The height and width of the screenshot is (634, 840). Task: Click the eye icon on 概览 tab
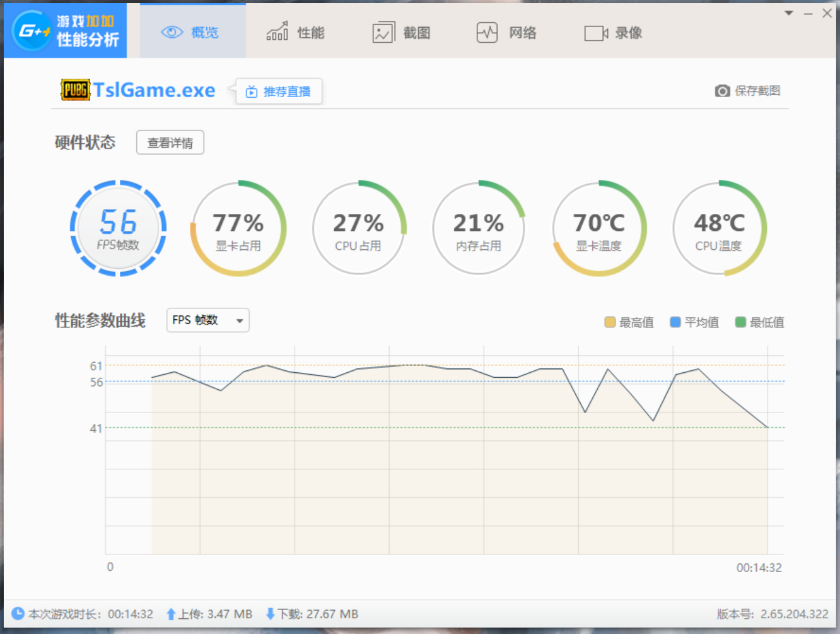pos(172,32)
